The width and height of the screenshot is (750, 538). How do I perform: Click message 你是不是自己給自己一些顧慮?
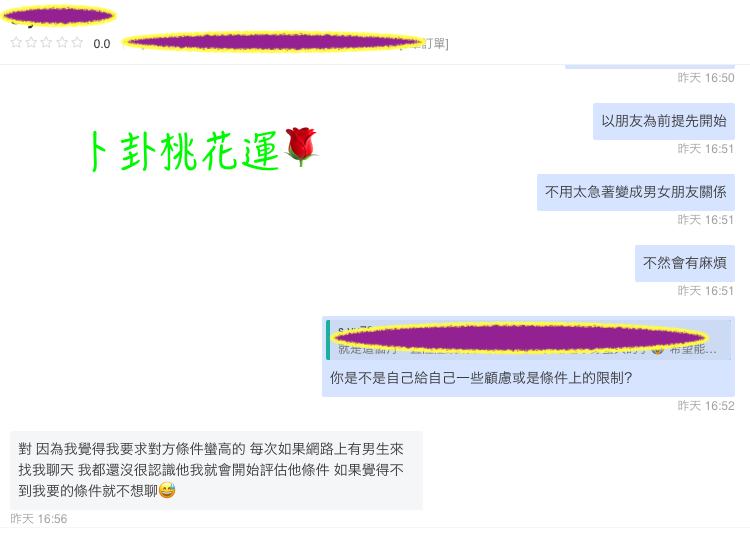coord(481,378)
